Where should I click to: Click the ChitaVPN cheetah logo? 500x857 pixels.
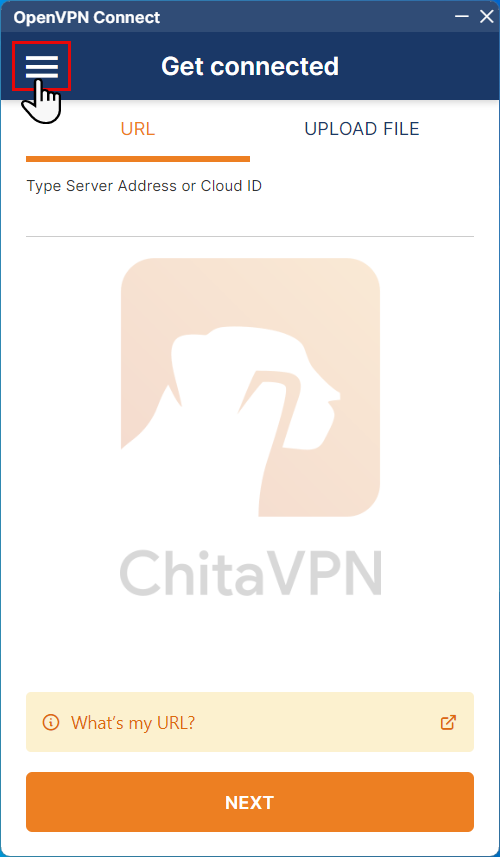point(250,387)
